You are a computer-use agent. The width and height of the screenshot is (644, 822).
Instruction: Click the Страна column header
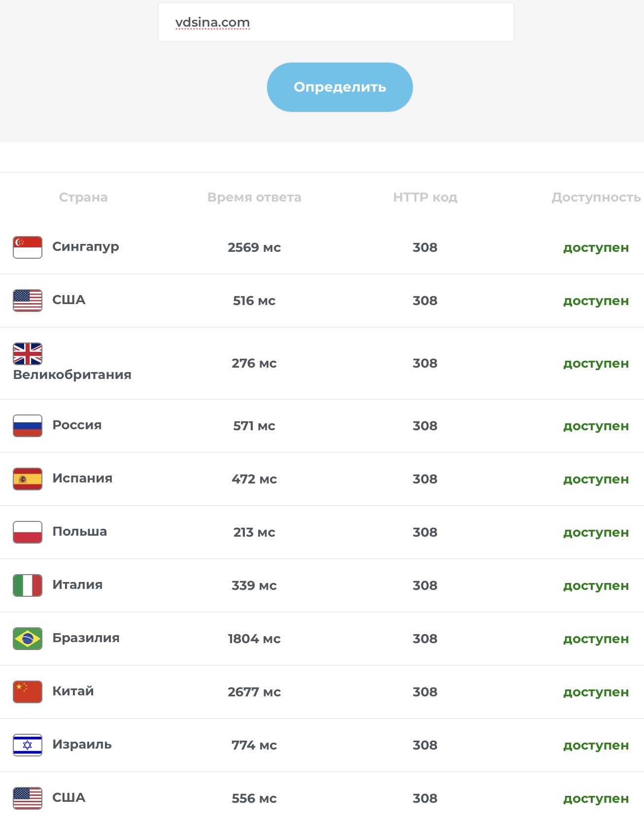83,197
